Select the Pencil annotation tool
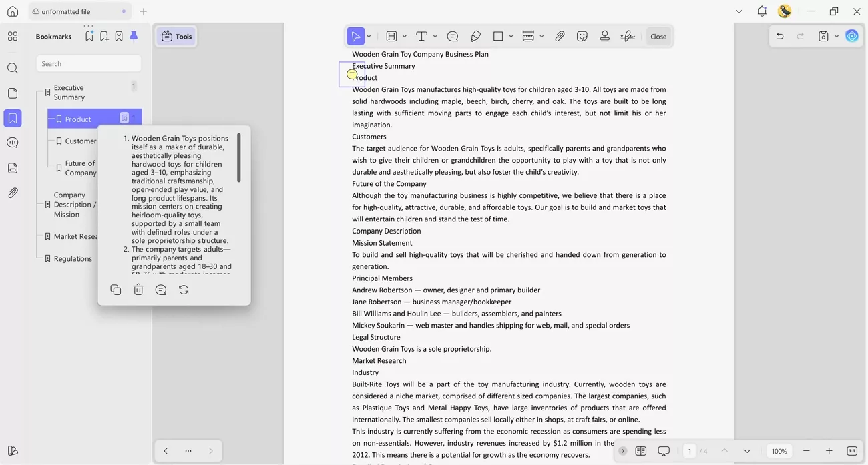 [475, 36]
